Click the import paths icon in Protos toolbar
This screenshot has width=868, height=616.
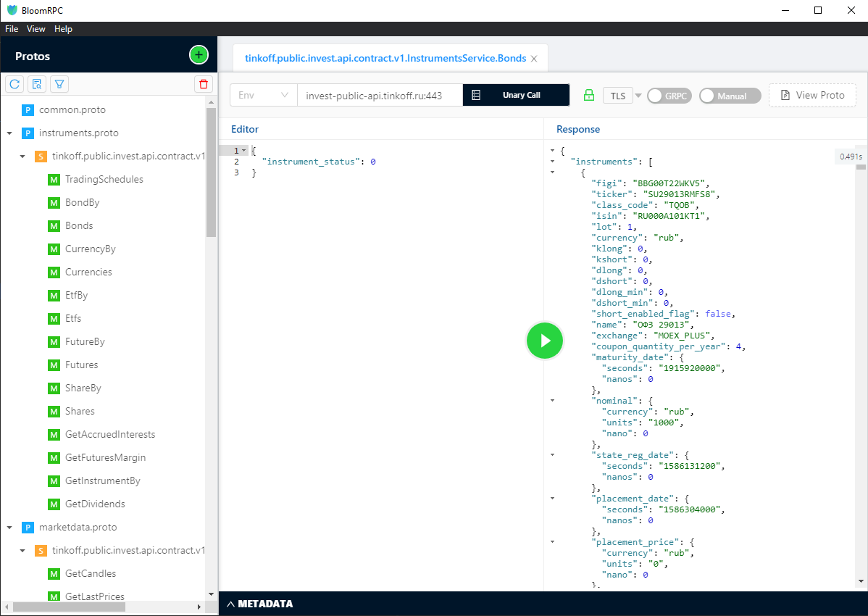37,84
